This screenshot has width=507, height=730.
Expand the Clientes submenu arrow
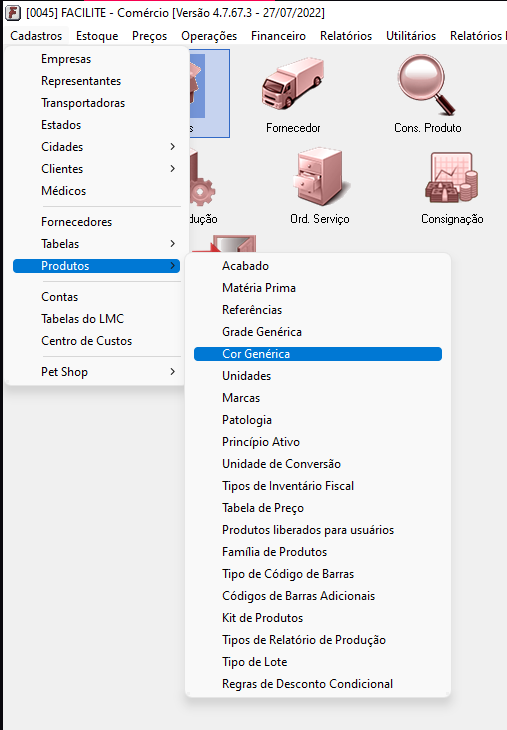(172, 169)
